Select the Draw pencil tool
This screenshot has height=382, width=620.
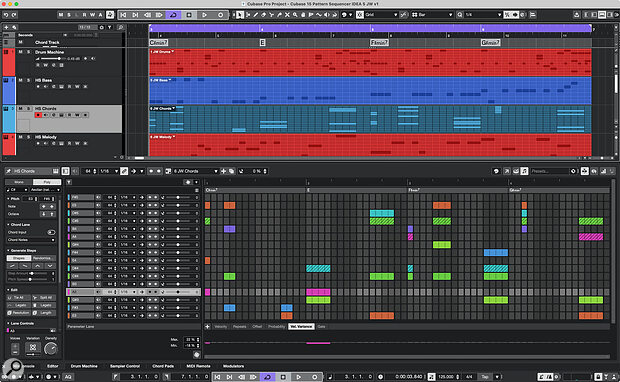point(256,15)
